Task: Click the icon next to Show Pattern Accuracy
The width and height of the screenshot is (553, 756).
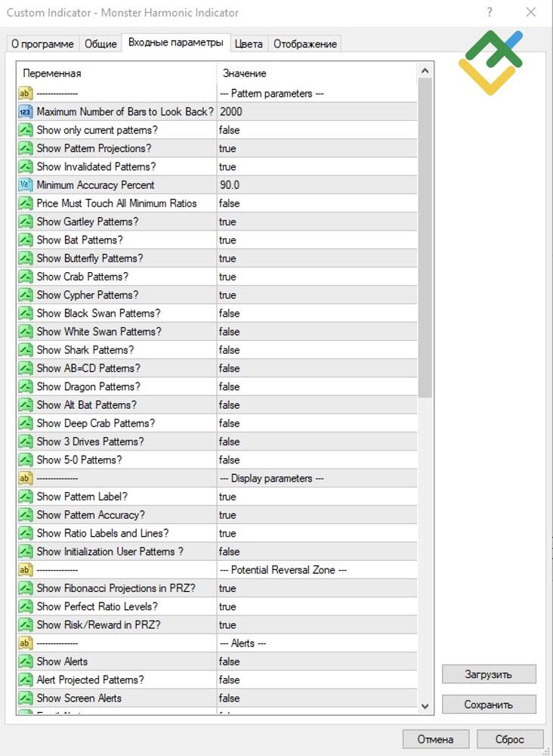Action: click(x=25, y=515)
